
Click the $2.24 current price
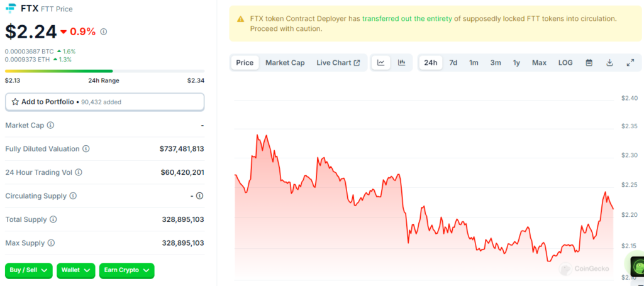pos(31,31)
